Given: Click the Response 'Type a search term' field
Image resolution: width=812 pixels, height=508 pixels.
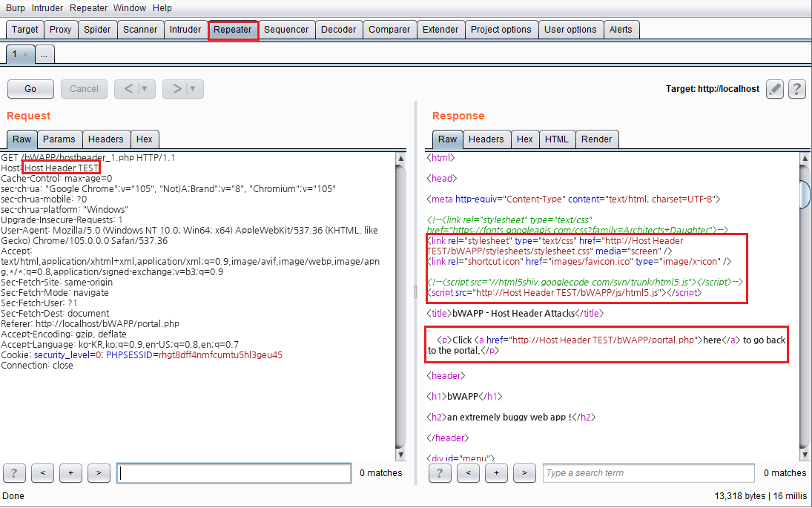Looking at the screenshot, I should 648,473.
